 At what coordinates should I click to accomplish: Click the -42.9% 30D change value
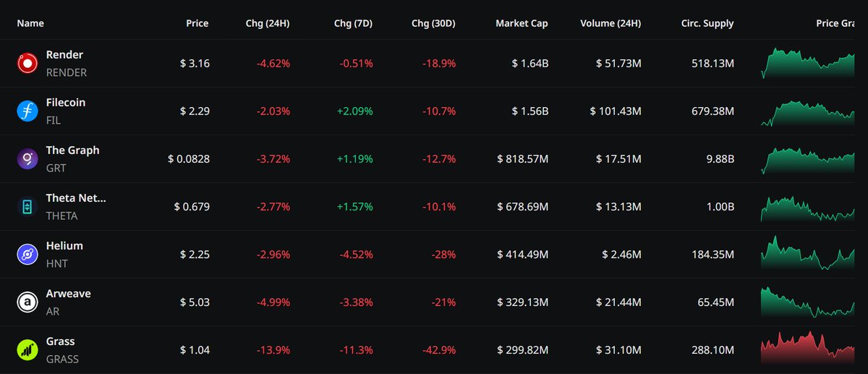tap(439, 350)
